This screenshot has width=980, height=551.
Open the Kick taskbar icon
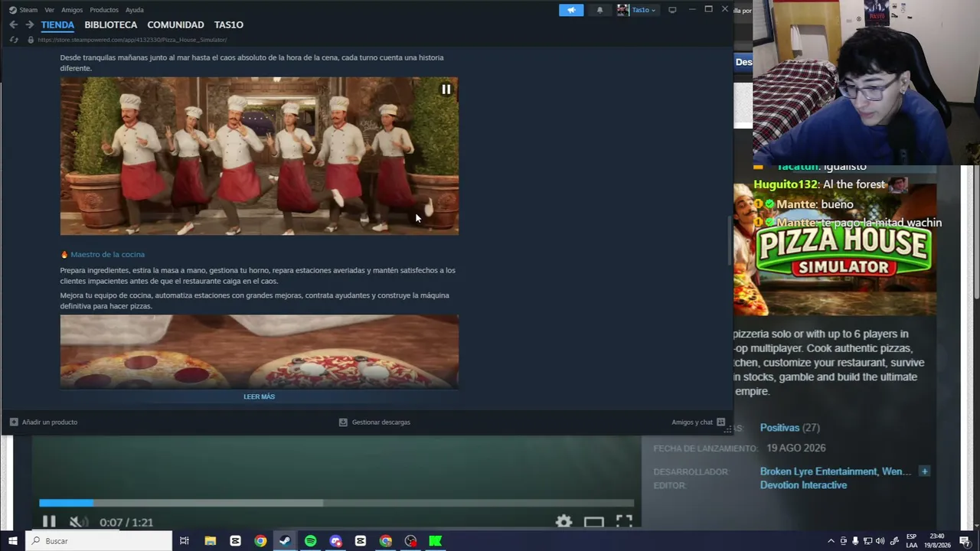(436, 541)
